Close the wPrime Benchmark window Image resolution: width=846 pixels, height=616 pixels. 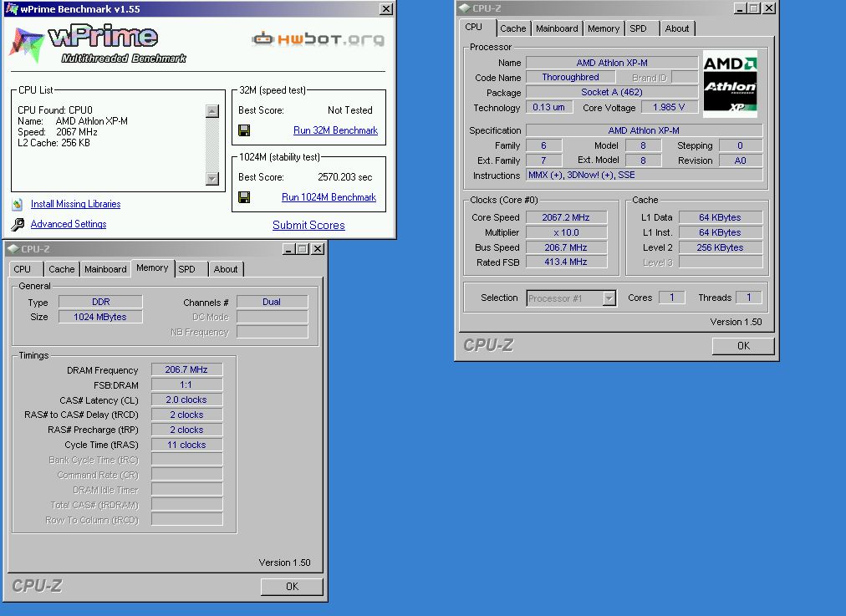click(x=386, y=8)
